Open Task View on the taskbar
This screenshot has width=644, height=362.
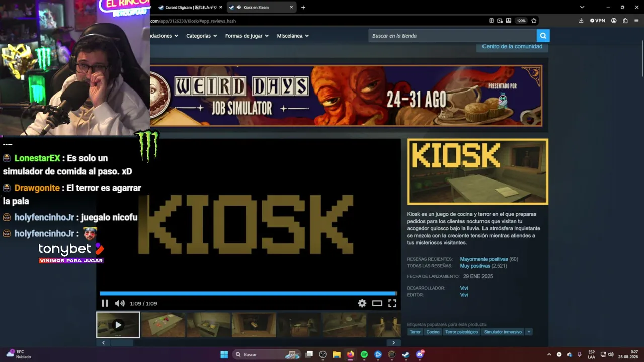pyautogui.click(x=309, y=354)
